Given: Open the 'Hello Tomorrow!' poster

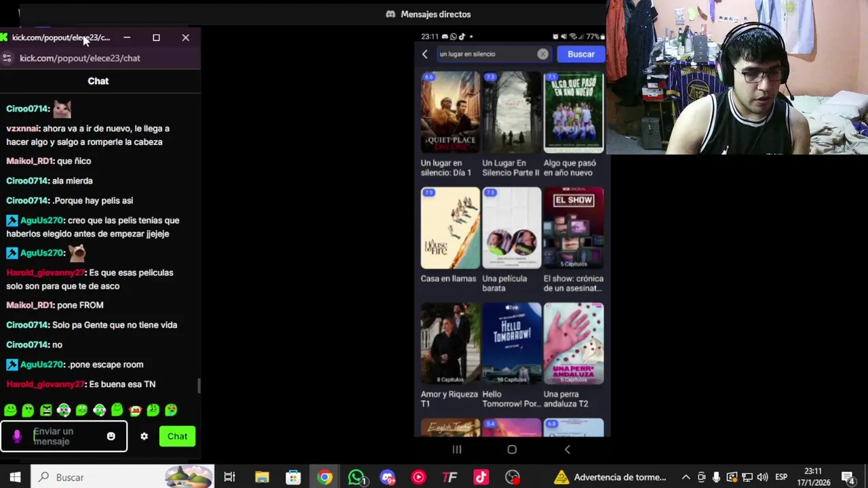Looking at the screenshot, I should pyautogui.click(x=511, y=344).
